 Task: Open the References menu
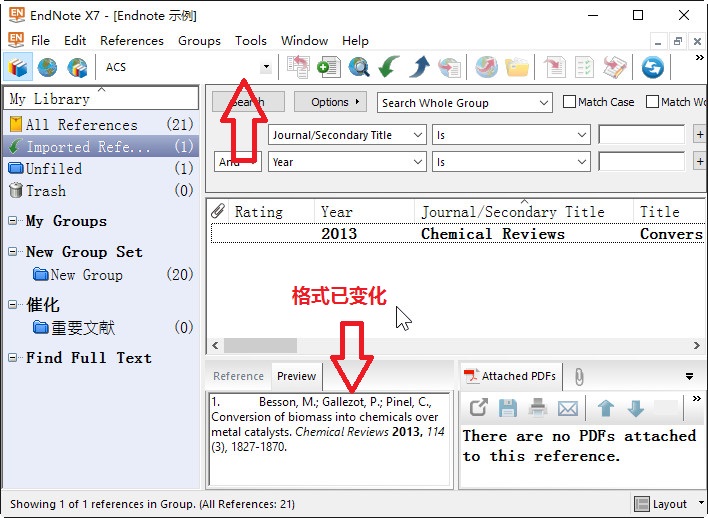coord(132,41)
